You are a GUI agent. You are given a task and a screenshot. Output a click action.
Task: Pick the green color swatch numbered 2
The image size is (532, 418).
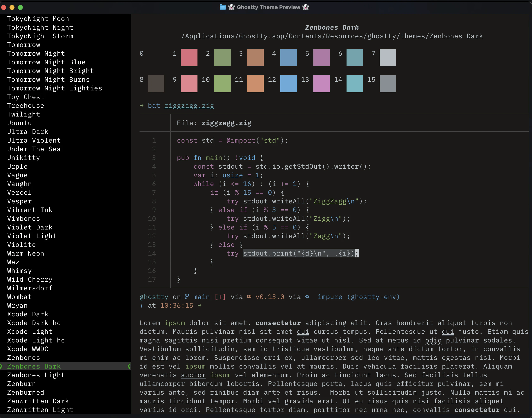tap(222, 58)
